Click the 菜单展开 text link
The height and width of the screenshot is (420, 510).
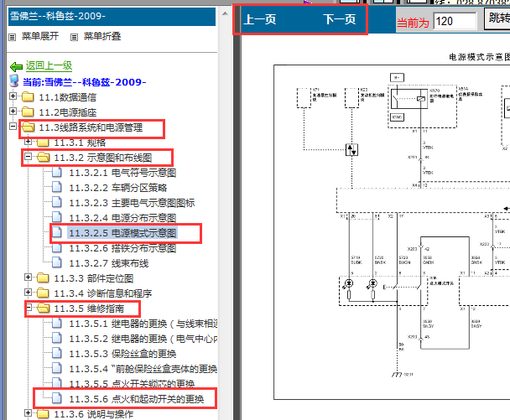[x=40, y=36]
